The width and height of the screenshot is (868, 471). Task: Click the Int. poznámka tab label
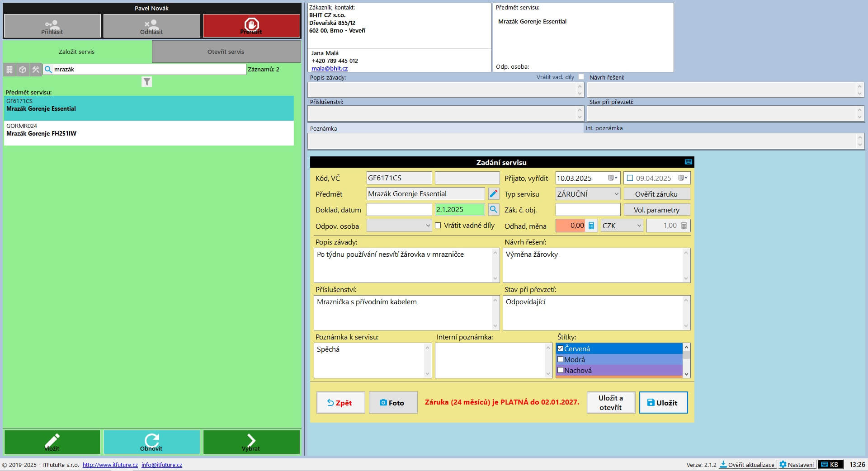coord(604,128)
